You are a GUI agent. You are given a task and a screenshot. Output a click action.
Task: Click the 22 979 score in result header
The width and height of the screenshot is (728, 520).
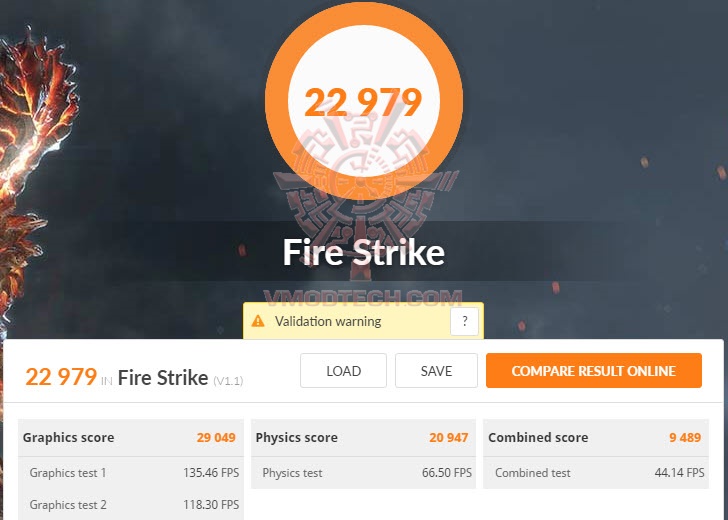(61, 377)
